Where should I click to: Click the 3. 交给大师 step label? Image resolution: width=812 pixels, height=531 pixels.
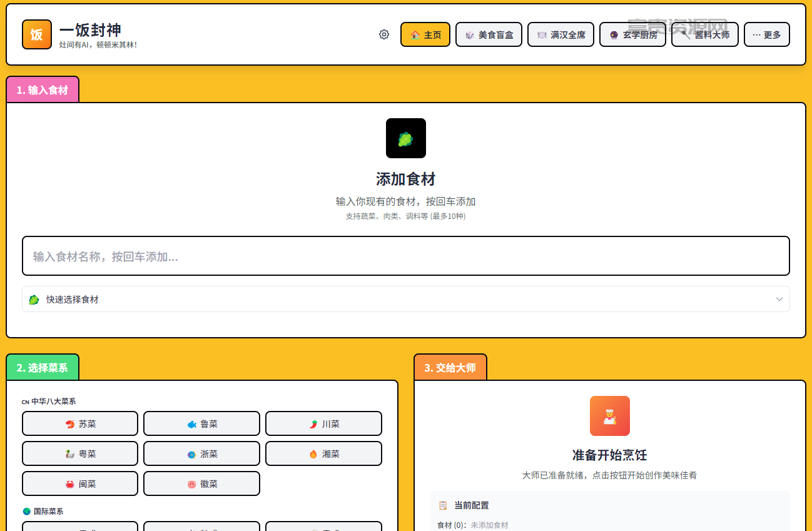450,368
